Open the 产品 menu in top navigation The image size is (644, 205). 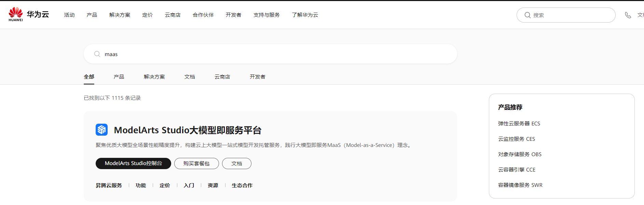(x=92, y=15)
